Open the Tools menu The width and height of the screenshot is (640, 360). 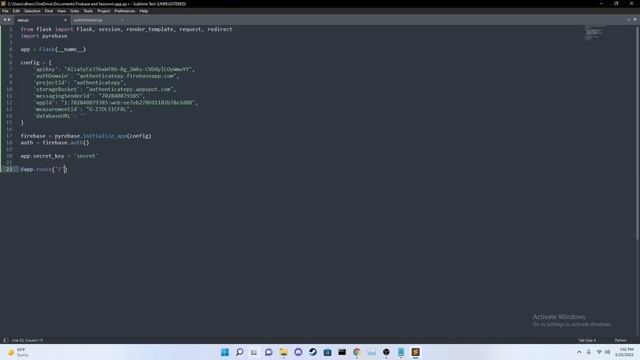[x=88, y=11]
